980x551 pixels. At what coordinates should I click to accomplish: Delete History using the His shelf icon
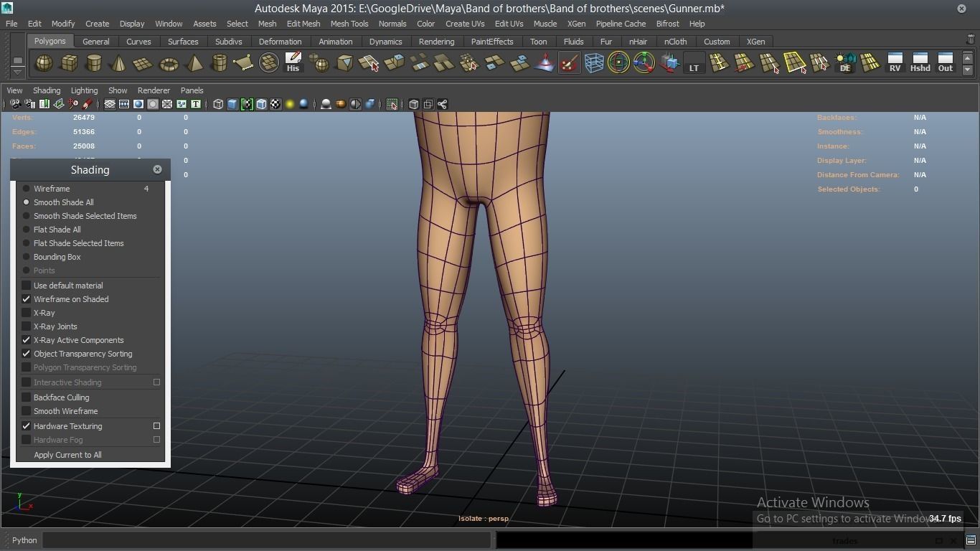coord(293,63)
